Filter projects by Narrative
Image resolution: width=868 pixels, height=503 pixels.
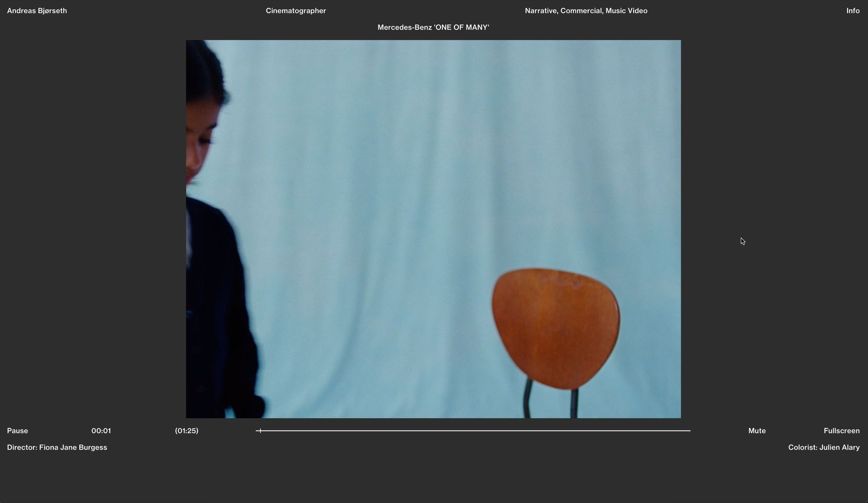coord(540,11)
